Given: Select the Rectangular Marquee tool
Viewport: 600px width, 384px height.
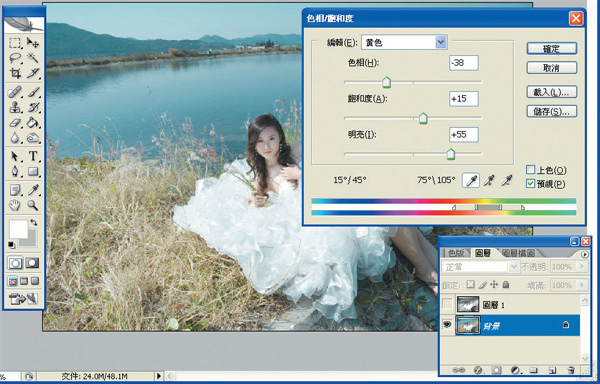Looking at the screenshot, I should pyautogui.click(x=15, y=42).
